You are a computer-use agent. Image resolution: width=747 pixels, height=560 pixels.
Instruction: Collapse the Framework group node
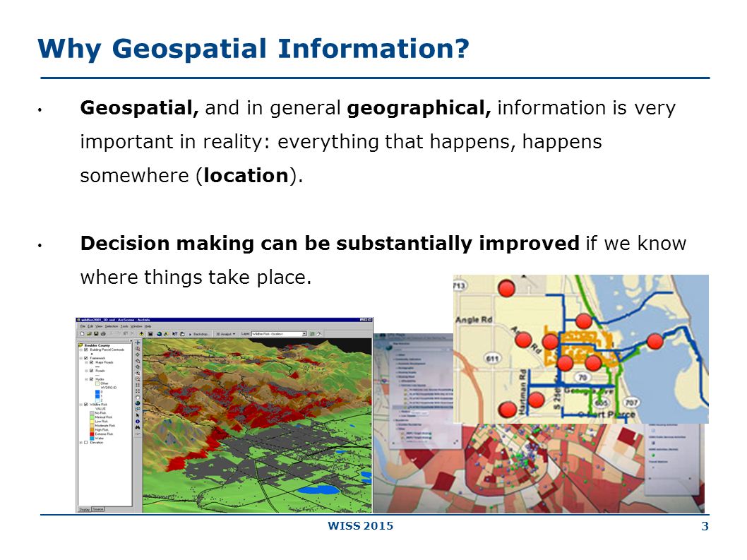pyautogui.click(x=80, y=358)
